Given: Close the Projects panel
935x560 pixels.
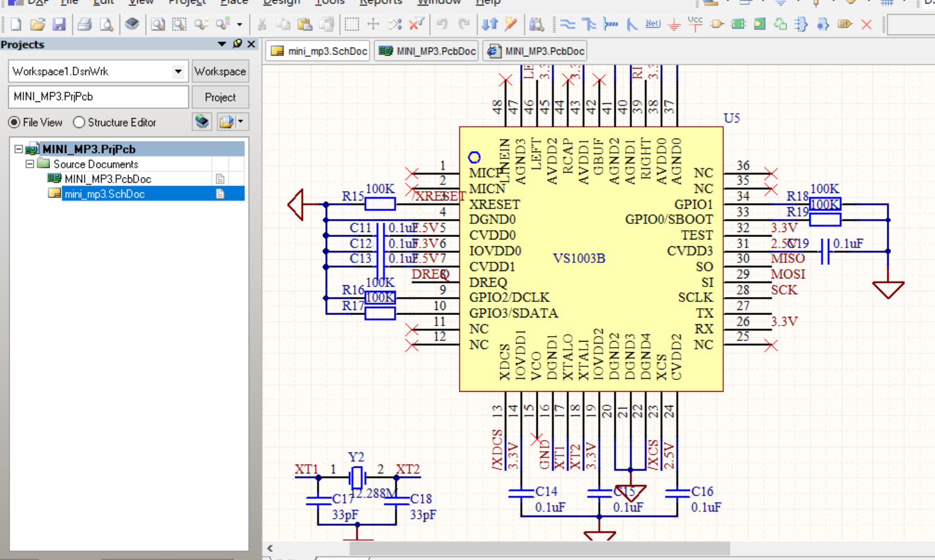Looking at the screenshot, I should (x=251, y=44).
